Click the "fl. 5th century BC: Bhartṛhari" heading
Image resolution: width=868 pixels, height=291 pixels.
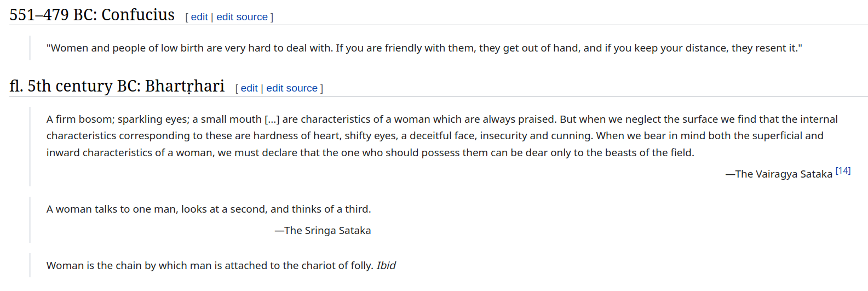pos(117,86)
